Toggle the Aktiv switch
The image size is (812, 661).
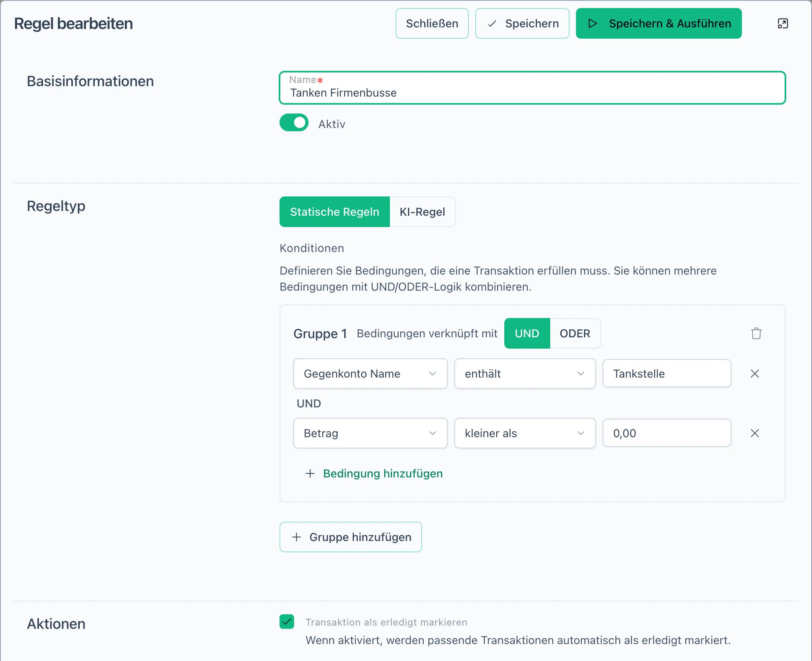click(x=294, y=123)
